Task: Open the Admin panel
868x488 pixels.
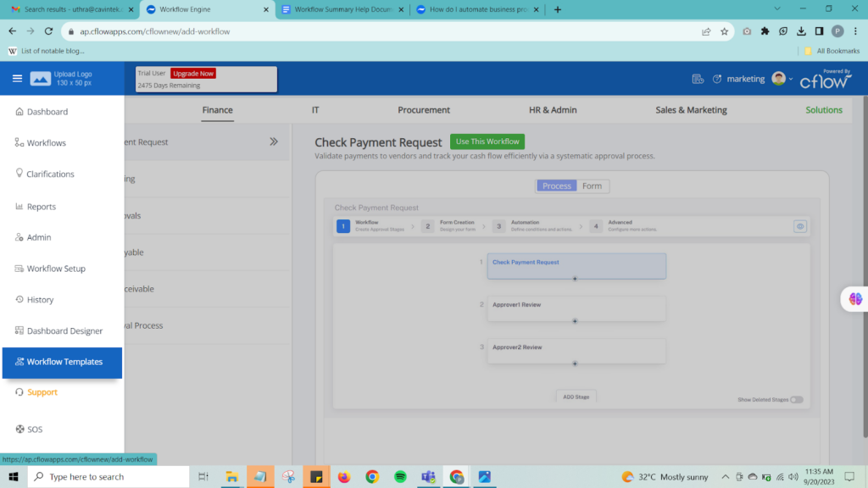Action: (x=40, y=237)
